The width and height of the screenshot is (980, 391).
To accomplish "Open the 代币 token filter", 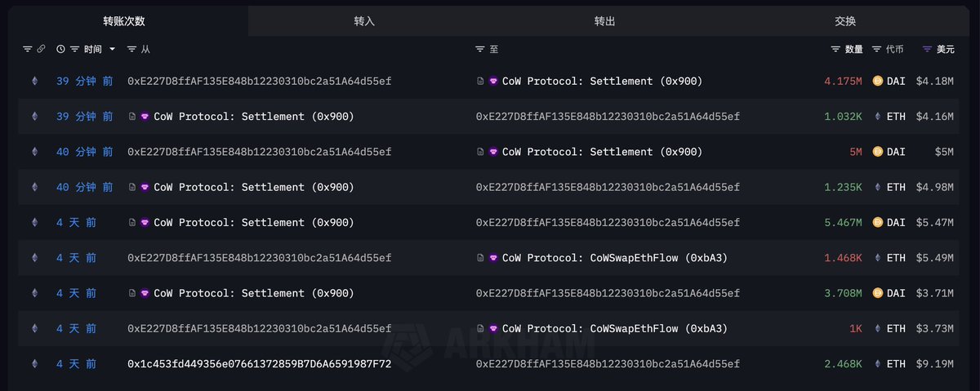I will (877, 49).
